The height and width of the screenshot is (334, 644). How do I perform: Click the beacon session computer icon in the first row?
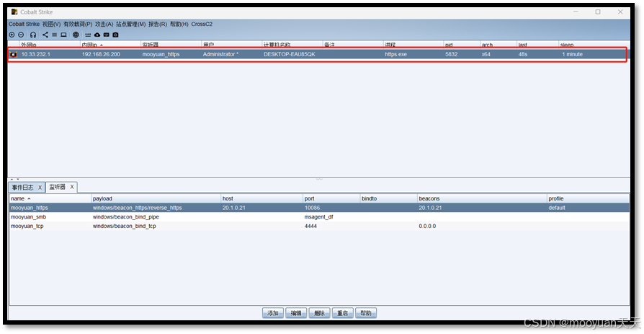[x=14, y=54]
